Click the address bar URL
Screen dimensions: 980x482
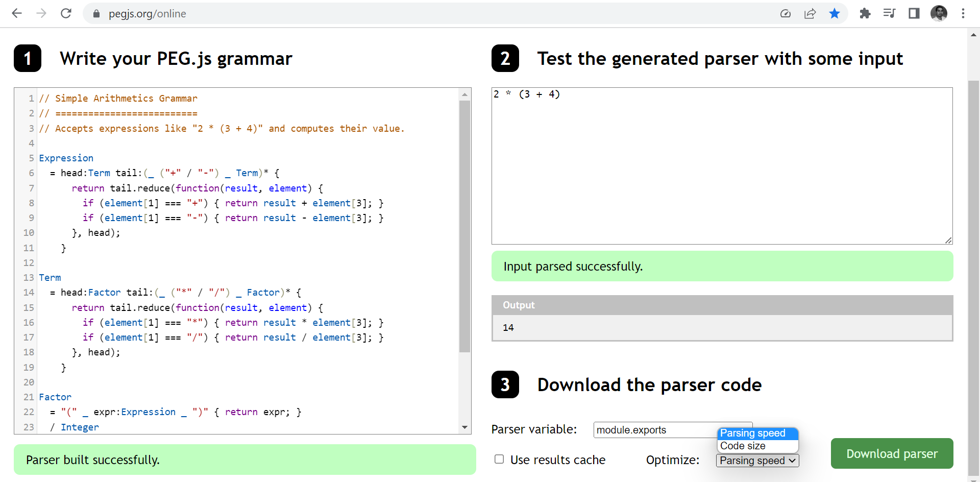coord(147,14)
